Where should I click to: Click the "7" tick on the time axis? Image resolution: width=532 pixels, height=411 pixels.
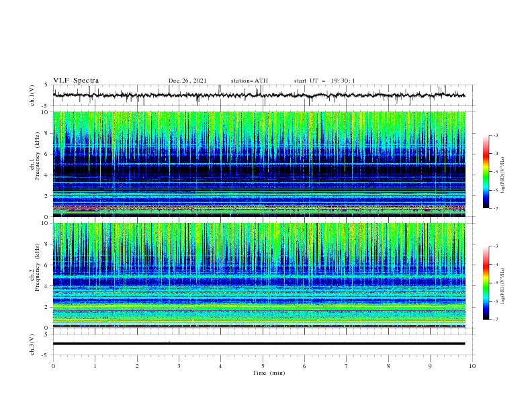coord(347,366)
